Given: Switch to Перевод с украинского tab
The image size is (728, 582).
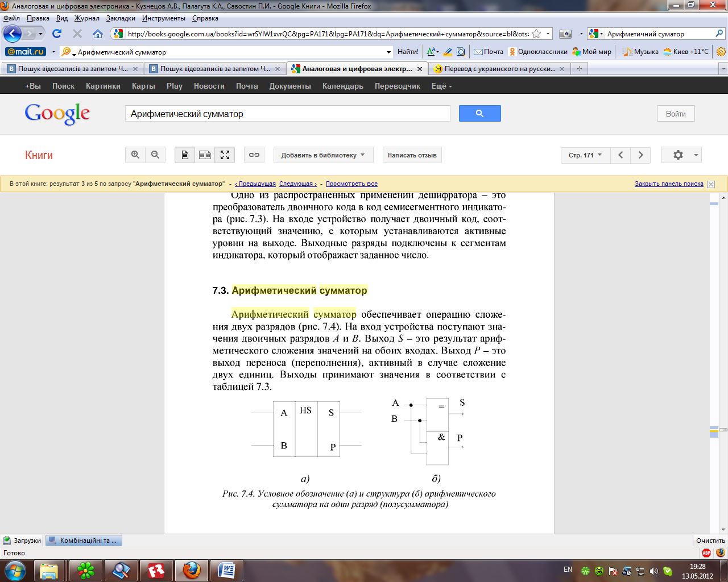Looking at the screenshot, I should (x=499, y=69).
